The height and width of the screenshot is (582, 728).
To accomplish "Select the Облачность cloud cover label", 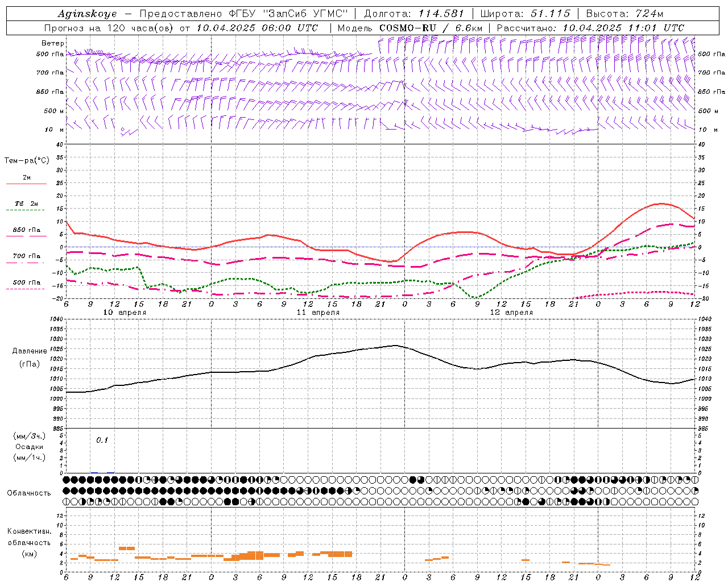I will point(29,493).
